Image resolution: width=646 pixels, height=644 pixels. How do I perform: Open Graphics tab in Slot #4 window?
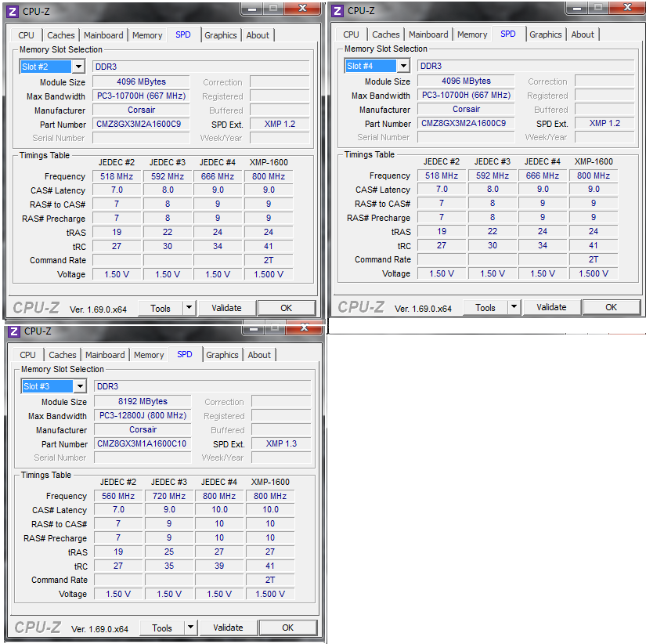(x=546, y=34)
